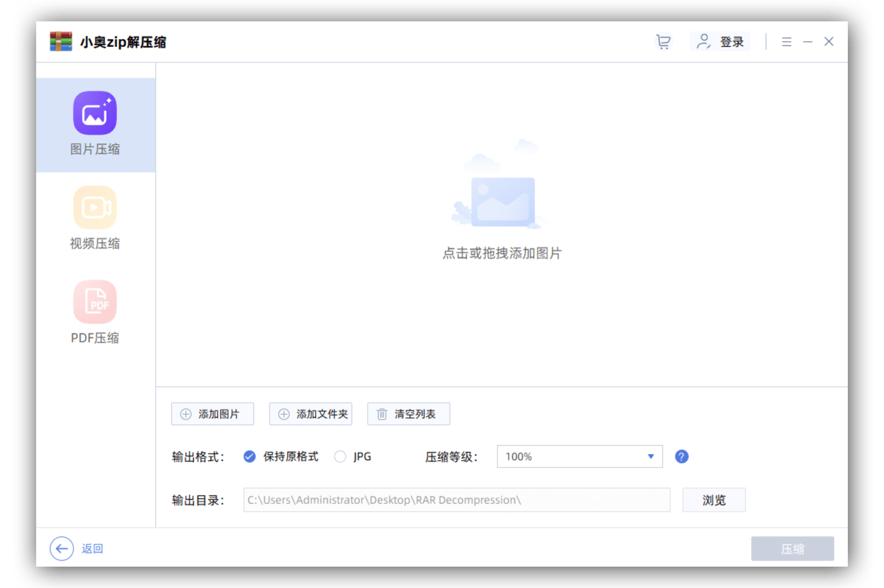Open the 视频压缩 video compression icon
Viewport: 884px width, 588px height.
pyautogui.click(x=95, y=207)
